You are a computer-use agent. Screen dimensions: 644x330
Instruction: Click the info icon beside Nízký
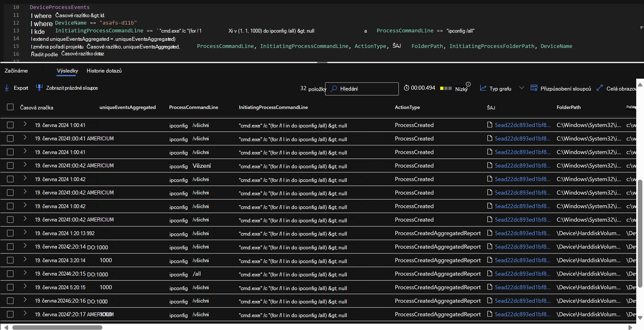tap(468, 85)
